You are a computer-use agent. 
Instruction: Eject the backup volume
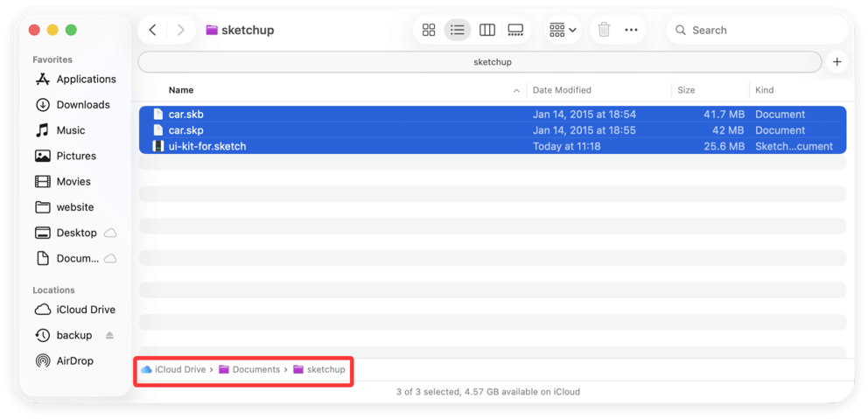pyautogui.click(x=109, y=335)
